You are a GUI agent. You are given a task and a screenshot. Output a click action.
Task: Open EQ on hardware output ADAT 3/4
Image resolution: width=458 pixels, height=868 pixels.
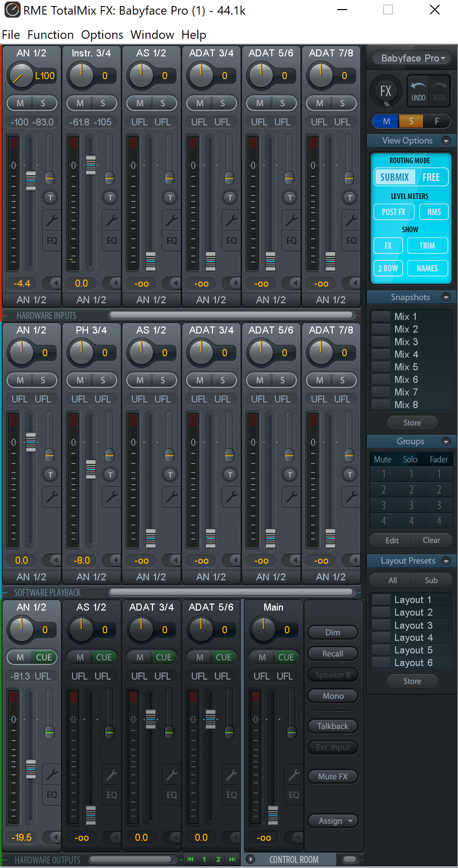click(172, 795)
